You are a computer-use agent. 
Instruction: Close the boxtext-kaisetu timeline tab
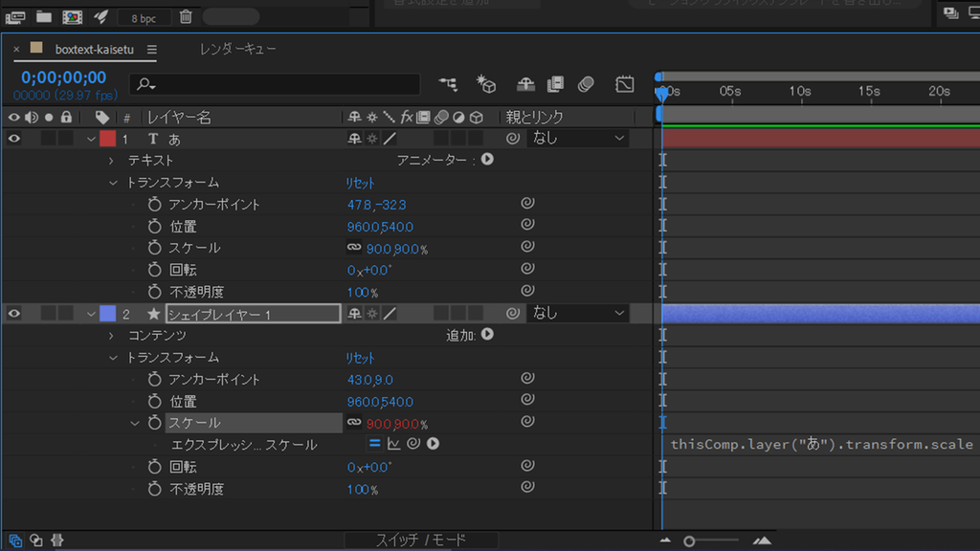point(16,49)
